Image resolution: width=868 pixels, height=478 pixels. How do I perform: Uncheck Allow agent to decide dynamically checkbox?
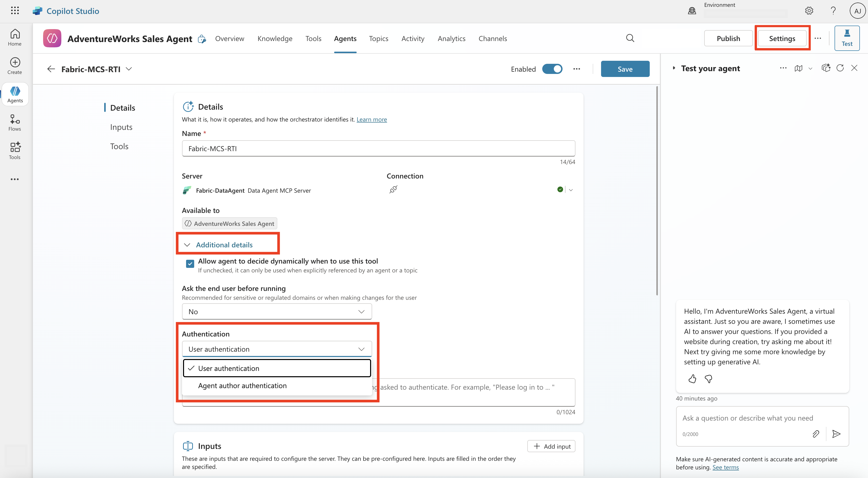click(190, 264)
